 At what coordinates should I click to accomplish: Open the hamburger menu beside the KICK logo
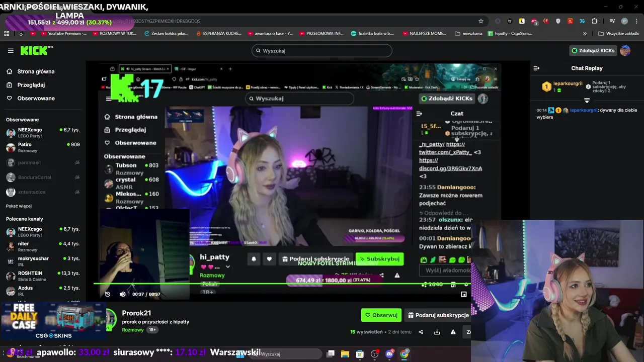[11, 51]
